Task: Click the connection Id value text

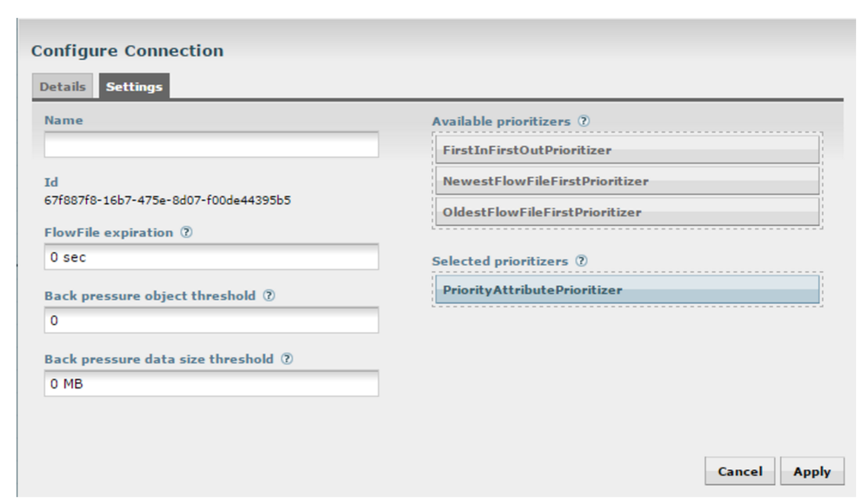Action: tap(168, 201)
